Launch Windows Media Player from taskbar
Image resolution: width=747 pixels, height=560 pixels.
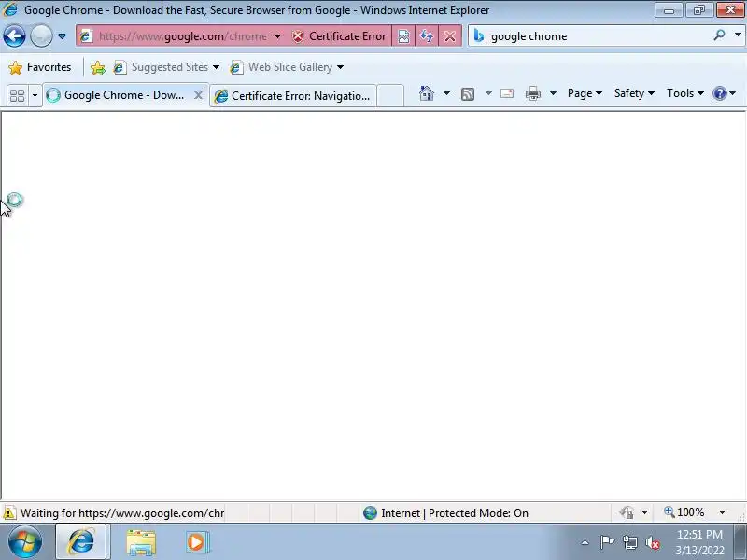point(196,542)
